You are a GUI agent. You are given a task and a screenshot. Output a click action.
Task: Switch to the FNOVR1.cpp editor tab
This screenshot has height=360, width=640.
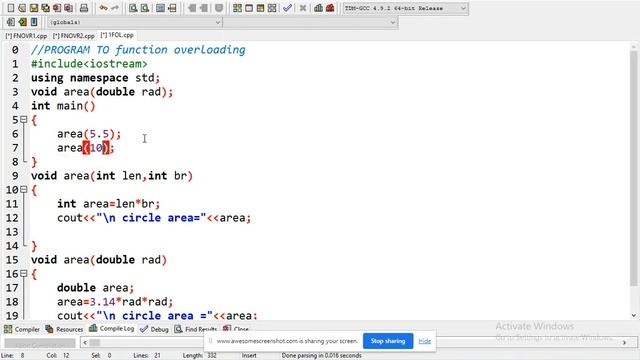pyautogui.click(x=26, y=36)
